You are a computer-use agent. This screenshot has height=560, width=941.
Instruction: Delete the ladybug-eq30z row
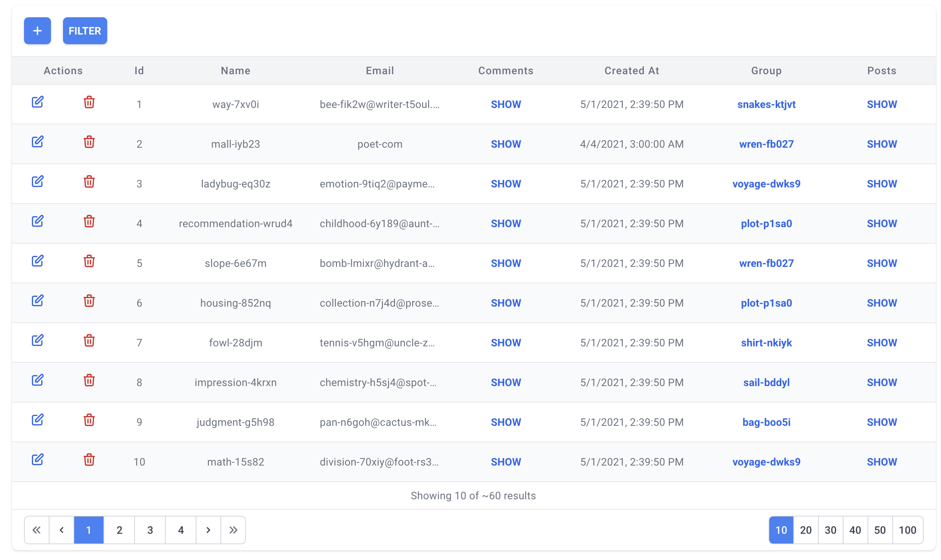pyautogui.click(x=89, y=181)
